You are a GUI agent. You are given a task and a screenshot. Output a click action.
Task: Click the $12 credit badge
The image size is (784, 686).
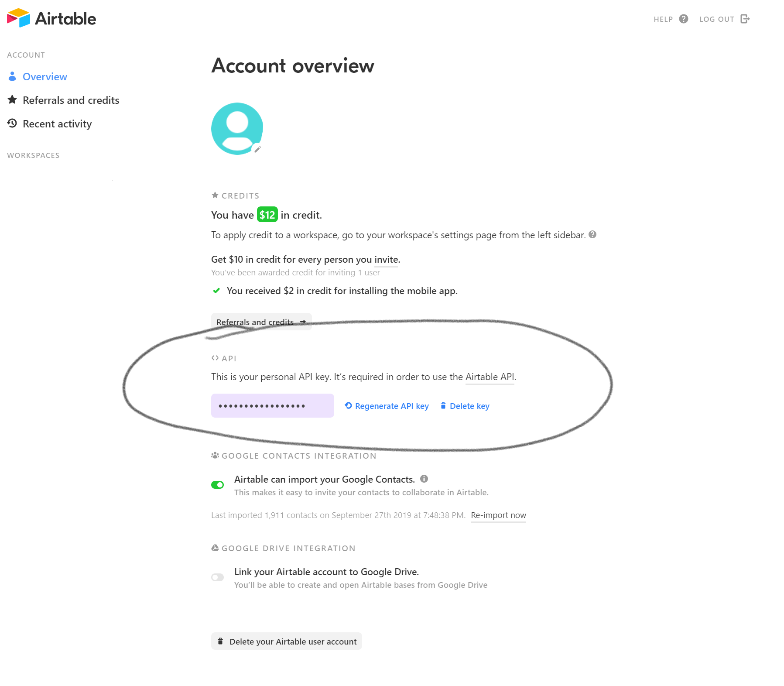pyautogui.click(x=267, y=215)
